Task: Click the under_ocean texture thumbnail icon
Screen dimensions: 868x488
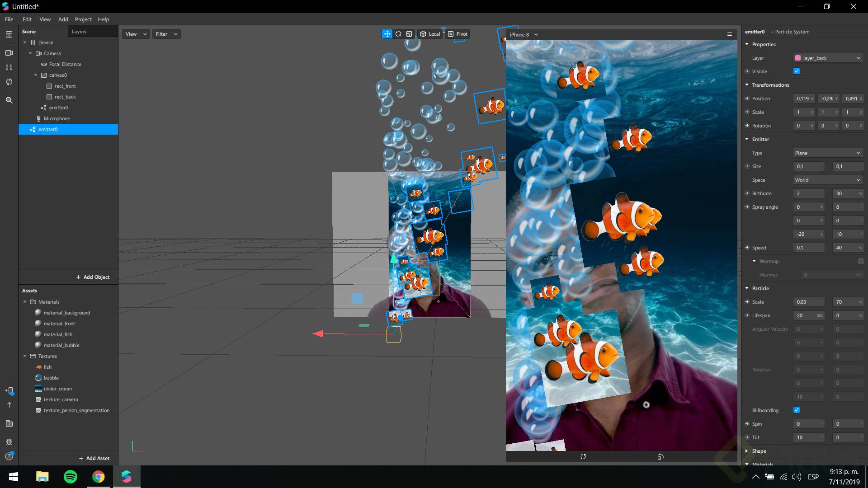Action: (x=38, y=389)
